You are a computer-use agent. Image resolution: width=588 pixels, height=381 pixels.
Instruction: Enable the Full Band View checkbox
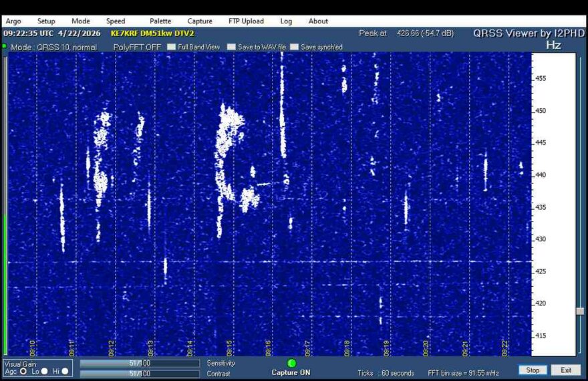coord(172,47)
